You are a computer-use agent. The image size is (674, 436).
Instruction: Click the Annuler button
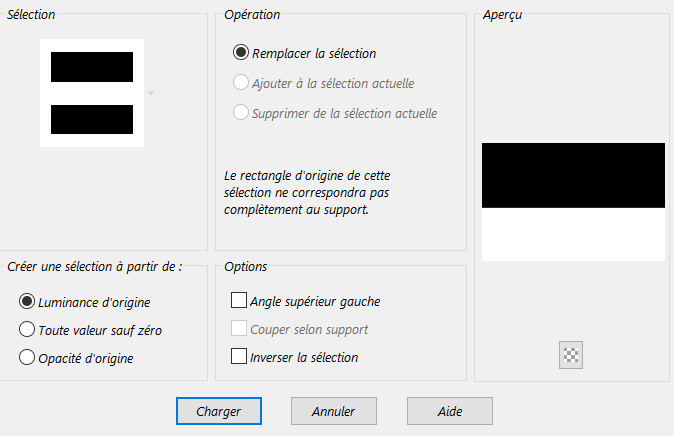click(x=333, y=410)
